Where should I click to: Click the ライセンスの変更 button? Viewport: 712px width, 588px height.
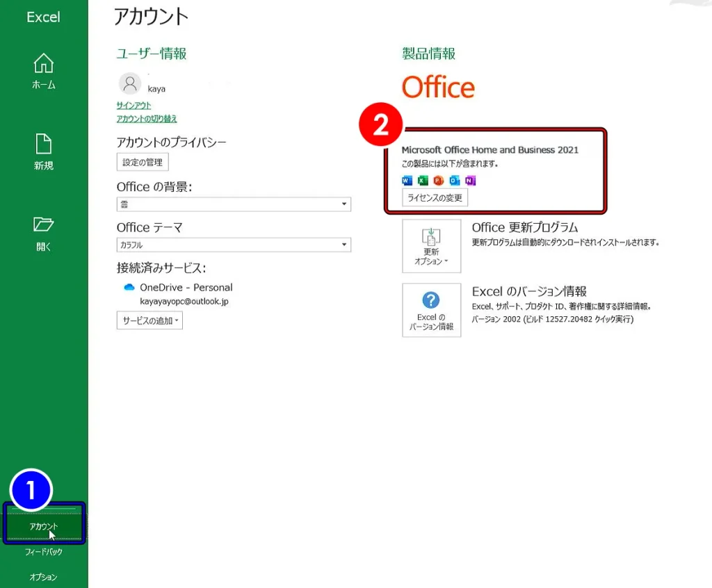(435, 197)
